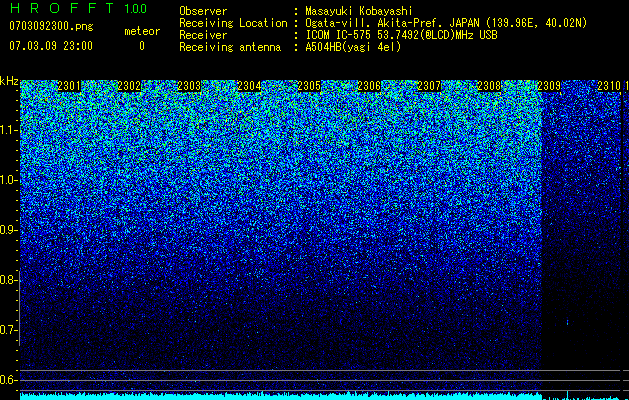
Task: Click the meteor count value 0
Action: [x=142, y=46]
